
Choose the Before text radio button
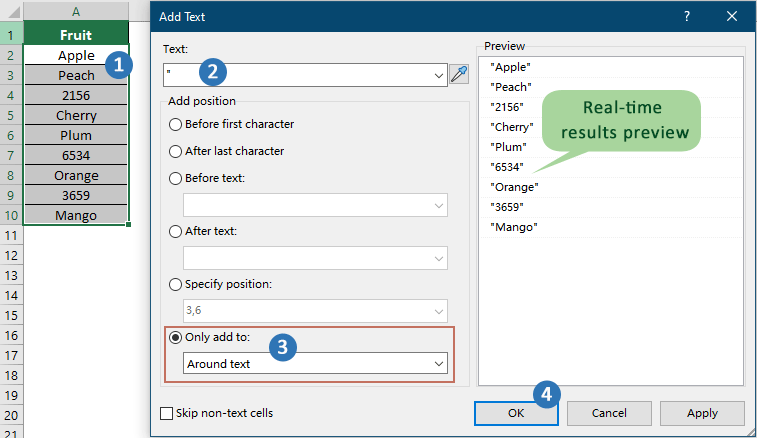click(176, 178)
